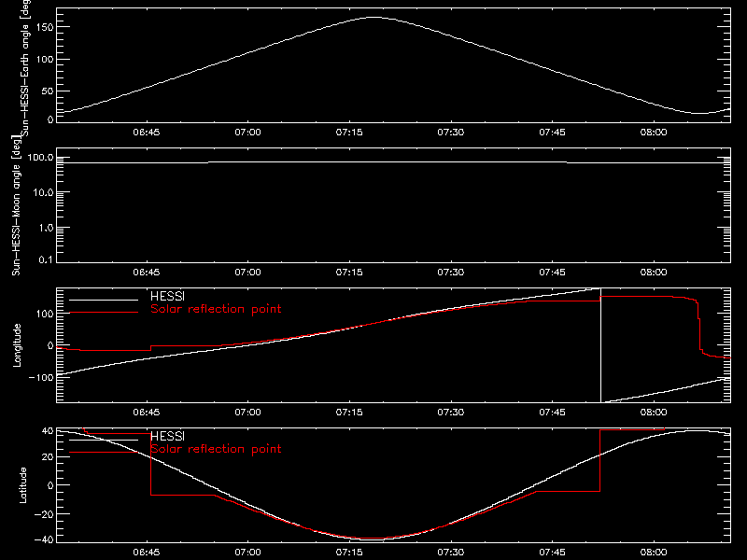Click HESSI legend label in Latitude plot
Screen dimensions: 747x560
(x=167, y=436)
